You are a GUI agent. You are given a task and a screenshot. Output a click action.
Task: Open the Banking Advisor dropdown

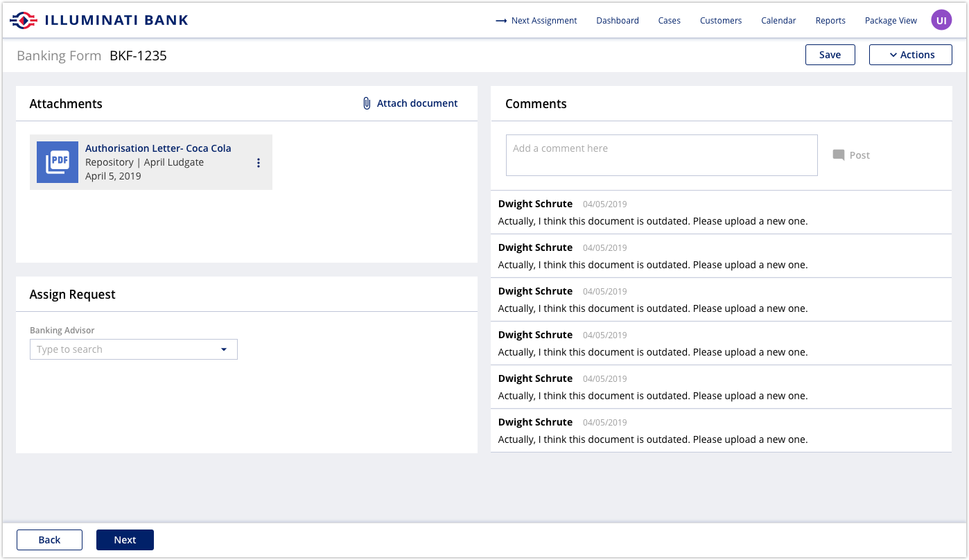(224, 349)
